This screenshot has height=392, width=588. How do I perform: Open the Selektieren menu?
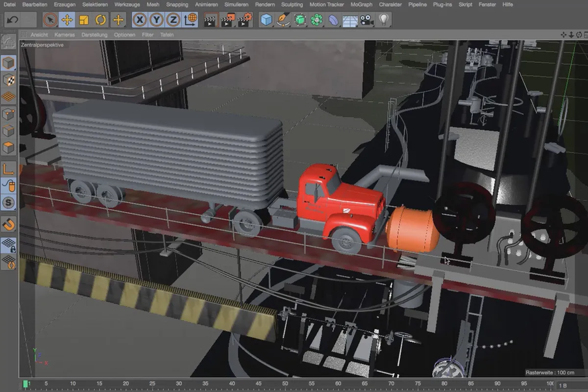95,4
